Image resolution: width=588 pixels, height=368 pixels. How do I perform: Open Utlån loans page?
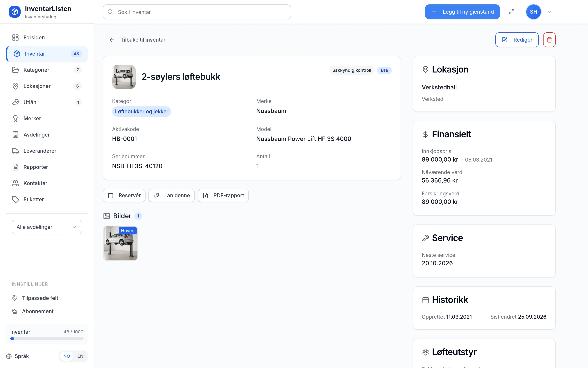point(47,102)
